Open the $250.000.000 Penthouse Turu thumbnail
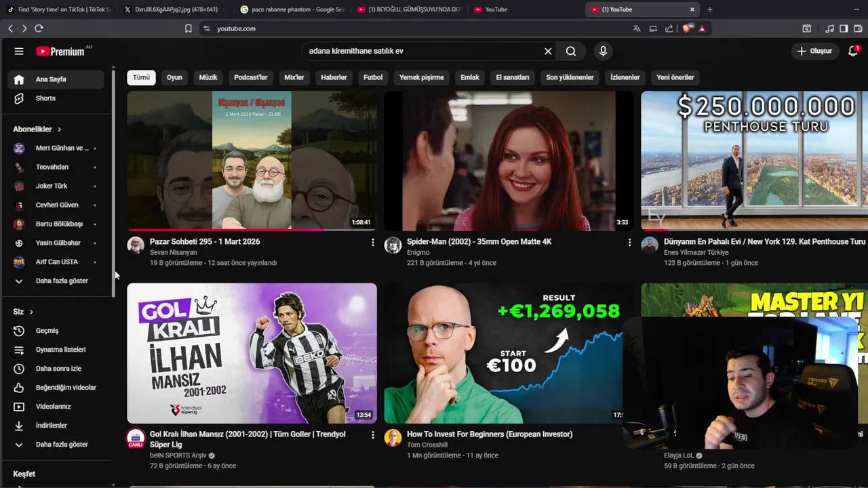 coord(754,161)
